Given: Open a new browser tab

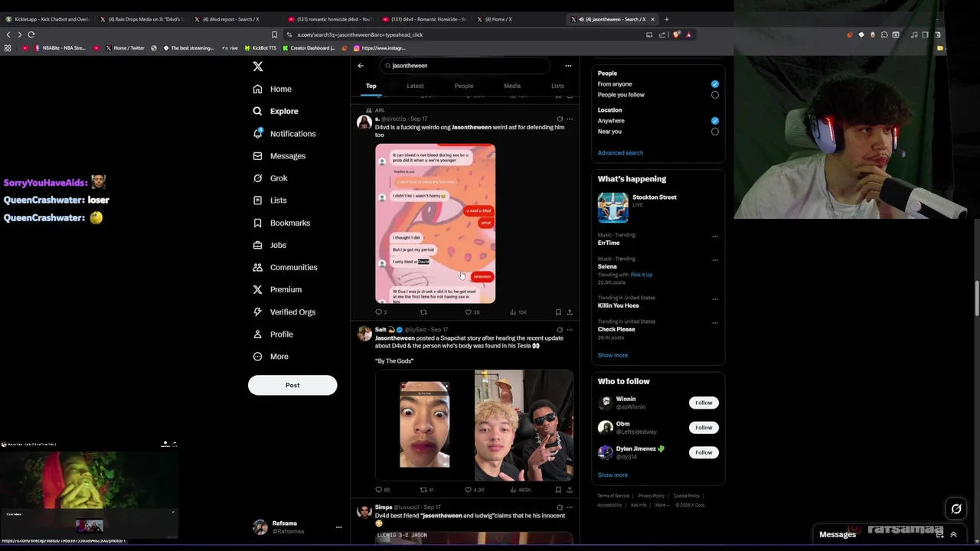Looking at the screenshot, I should 666,19.
